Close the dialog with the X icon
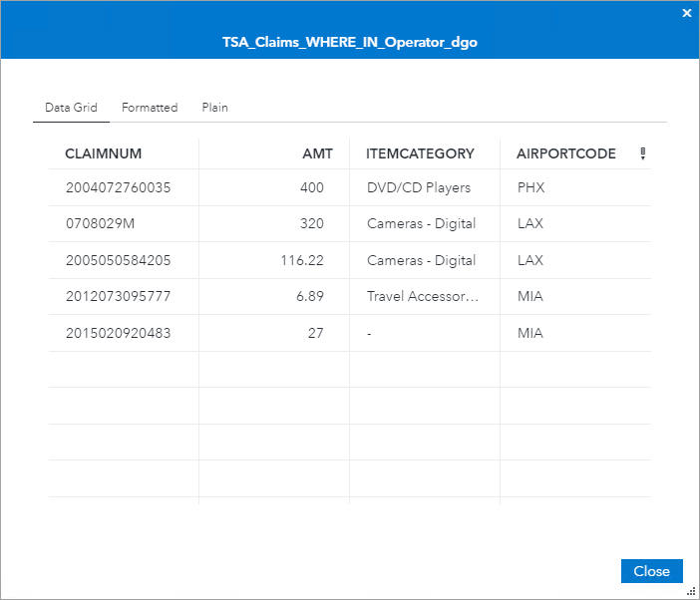Viewport: 700px width, 600px height. (x=687, y=13)
